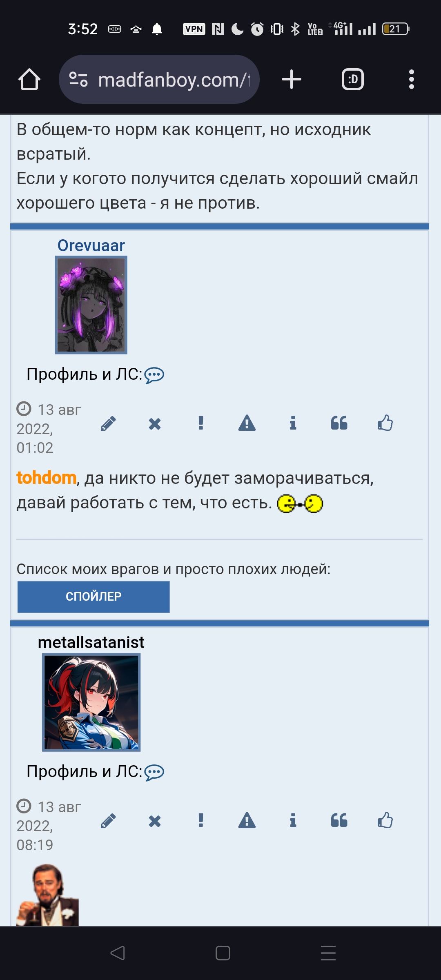Open private message bubble for metallsatanist
441x980 pixels.
click(x=154, y=773)
